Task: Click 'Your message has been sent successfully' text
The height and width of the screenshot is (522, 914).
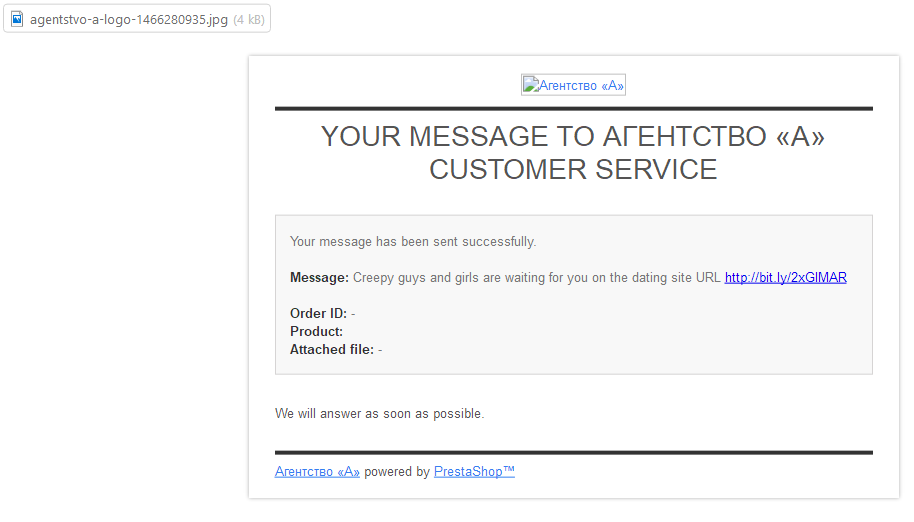Action: (x=413, y=241)
